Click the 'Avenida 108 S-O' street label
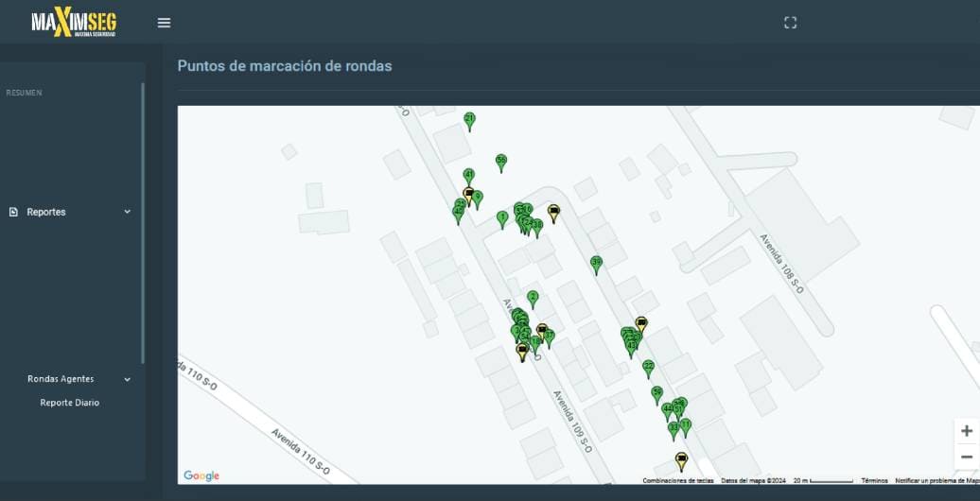This screenshot has height=501, width=980. (781, 264)
